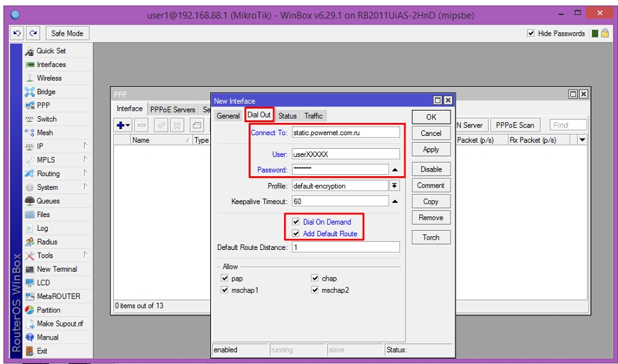Open the PPP section in the sidebar
The image size is (618, 364).
pyautogui.click(x=57, y=105)
